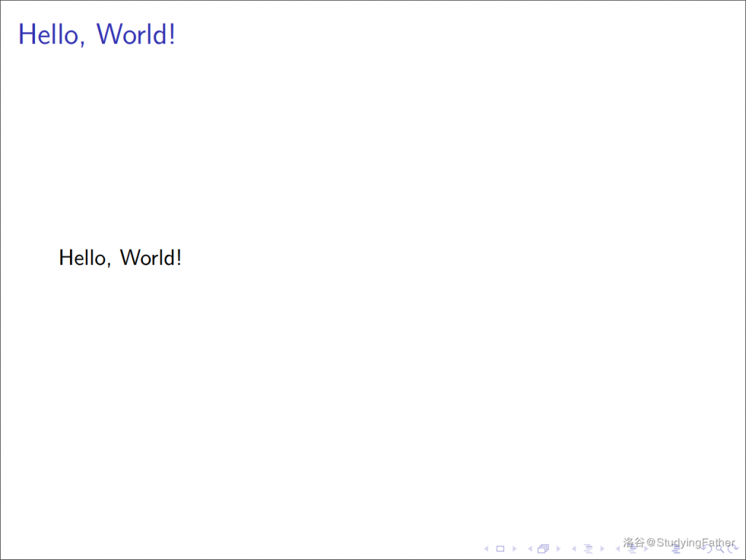Screen dimensions: 746x560
Task: Go to previous frame arrow
Action: [x=530, y=548]
